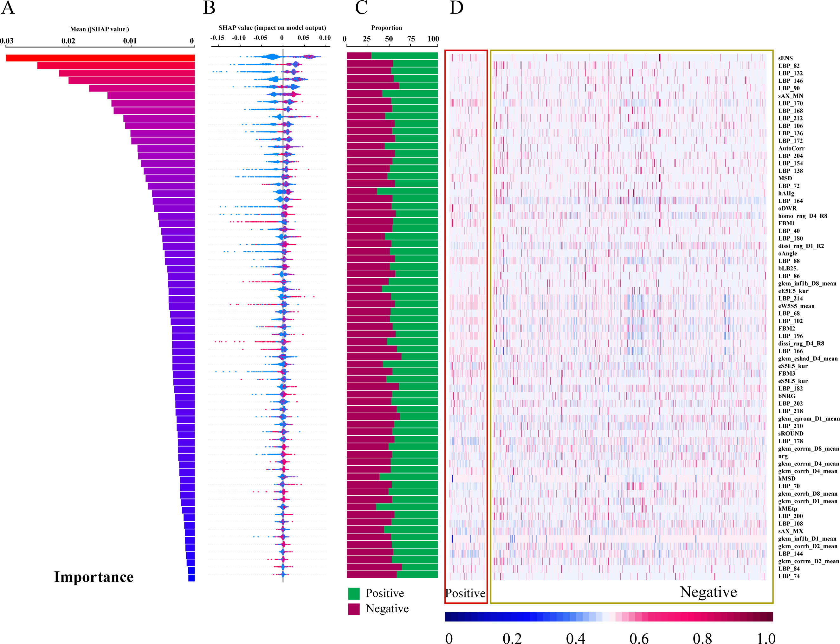This screenshot has height=644, width=840.
Task: Click the 'Negative' label under the large heatmap
Action: (x=708, y=592)
